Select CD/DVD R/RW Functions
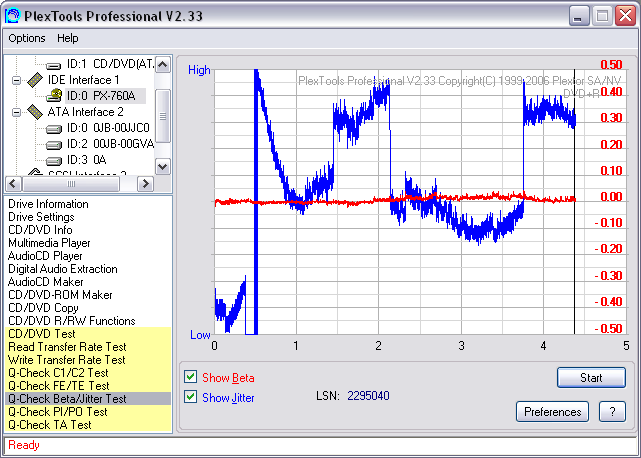The image size is (641, 458). pyautogui.click(x=72, y=321)
